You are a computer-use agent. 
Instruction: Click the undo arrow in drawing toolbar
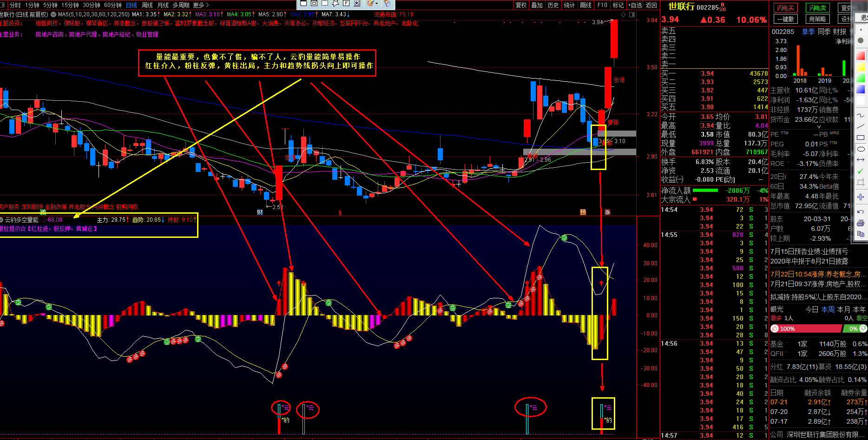tap(861, 211)
